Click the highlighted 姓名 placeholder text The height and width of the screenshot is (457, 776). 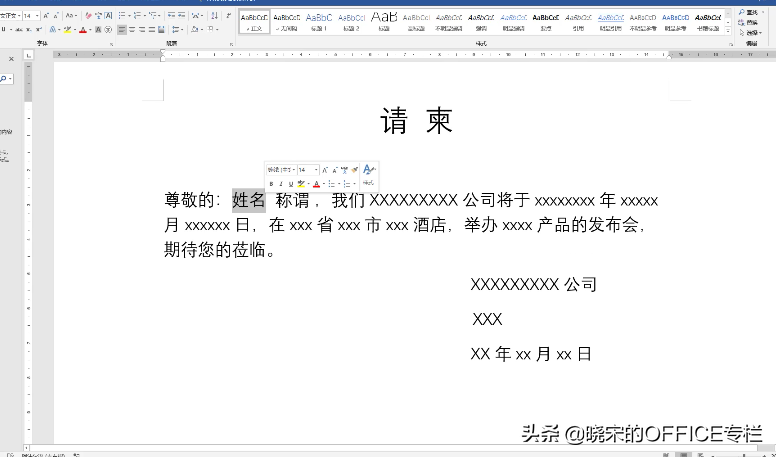click(x=249, y=200)
